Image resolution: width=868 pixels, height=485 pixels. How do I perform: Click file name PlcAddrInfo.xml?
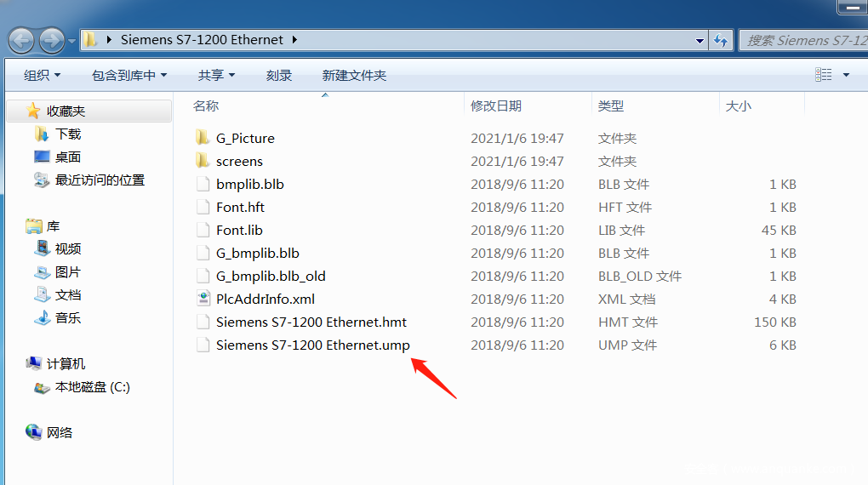[266, 299]
